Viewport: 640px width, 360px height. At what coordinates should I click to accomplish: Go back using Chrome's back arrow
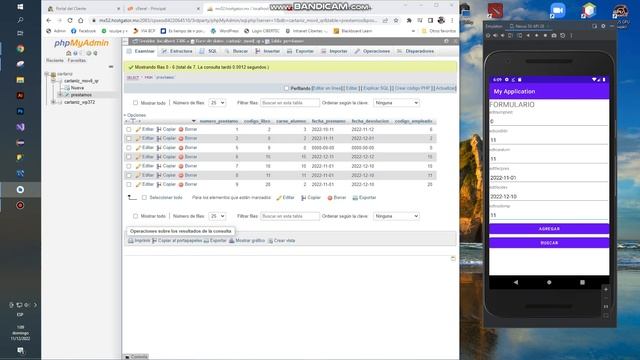coord(49,20)
